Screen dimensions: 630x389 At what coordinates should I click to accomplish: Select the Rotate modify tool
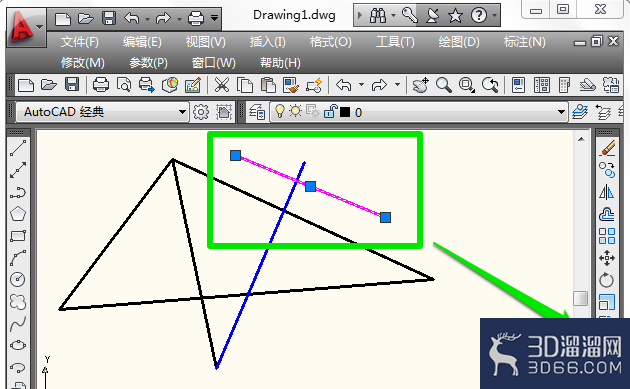coord(607,280)
